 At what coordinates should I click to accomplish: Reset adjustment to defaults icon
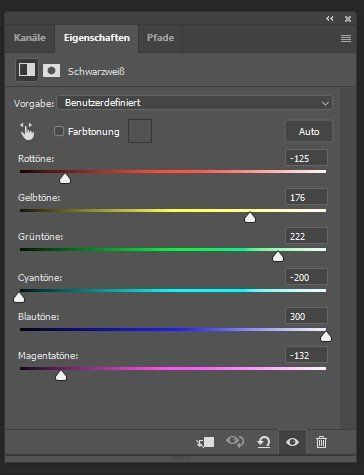point(264,442)
